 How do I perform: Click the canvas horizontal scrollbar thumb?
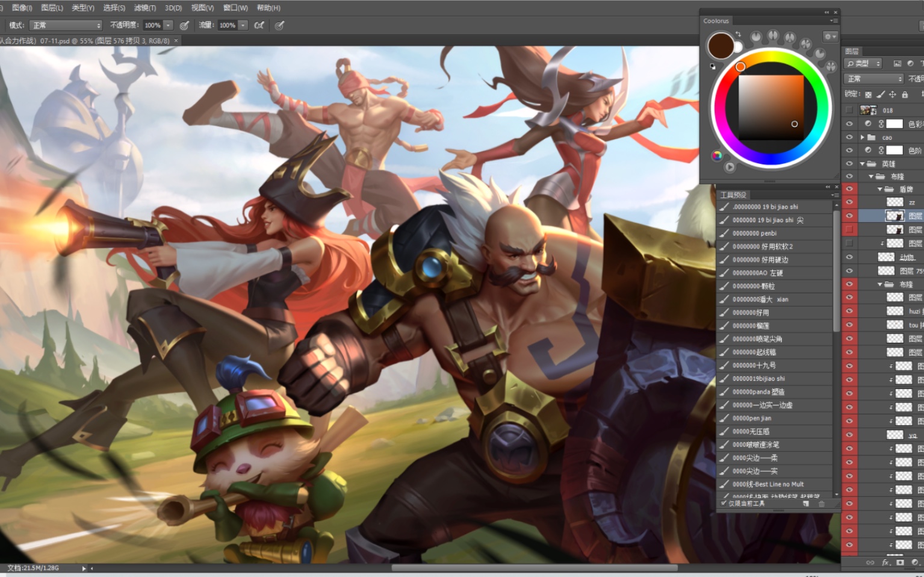pyautogui.click(x=535, y=567)
